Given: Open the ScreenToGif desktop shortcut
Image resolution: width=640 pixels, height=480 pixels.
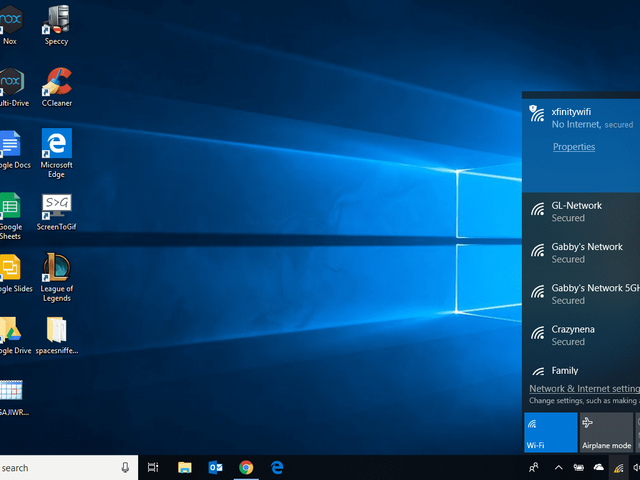Looking at the screenshot, I should [56, 208].
